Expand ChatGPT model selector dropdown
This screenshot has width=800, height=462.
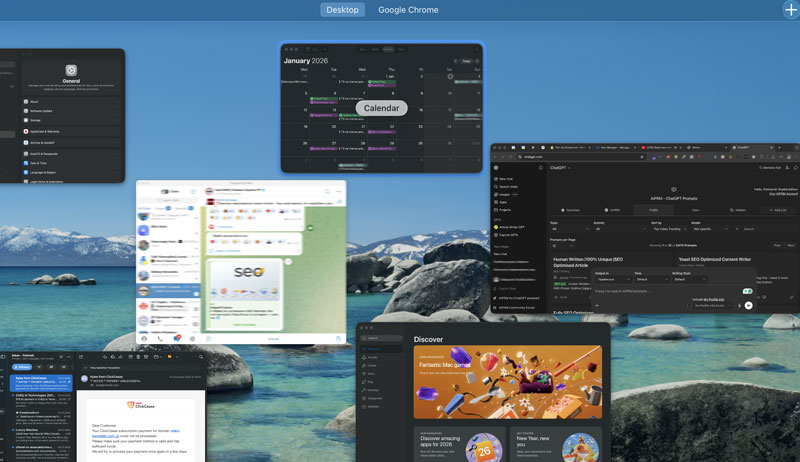coord(560,168)
